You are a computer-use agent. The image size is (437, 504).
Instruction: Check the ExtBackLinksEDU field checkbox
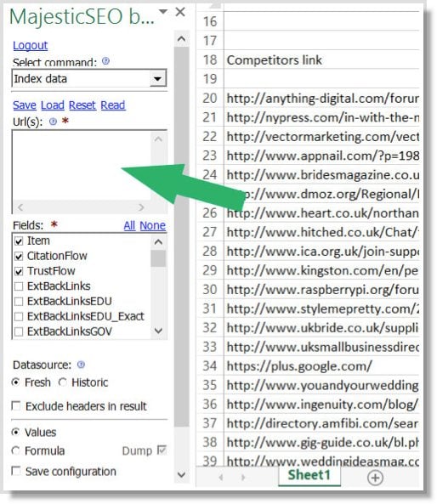[19, 302]
